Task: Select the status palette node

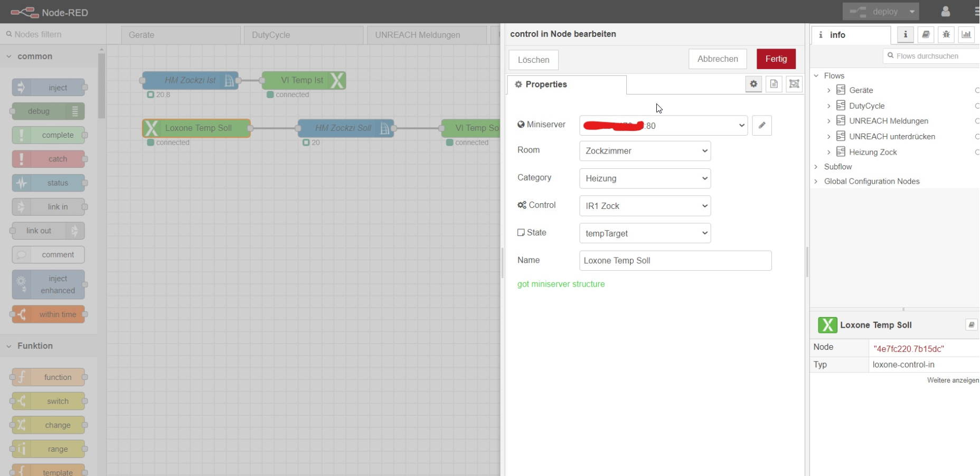Action: point(48,183)
